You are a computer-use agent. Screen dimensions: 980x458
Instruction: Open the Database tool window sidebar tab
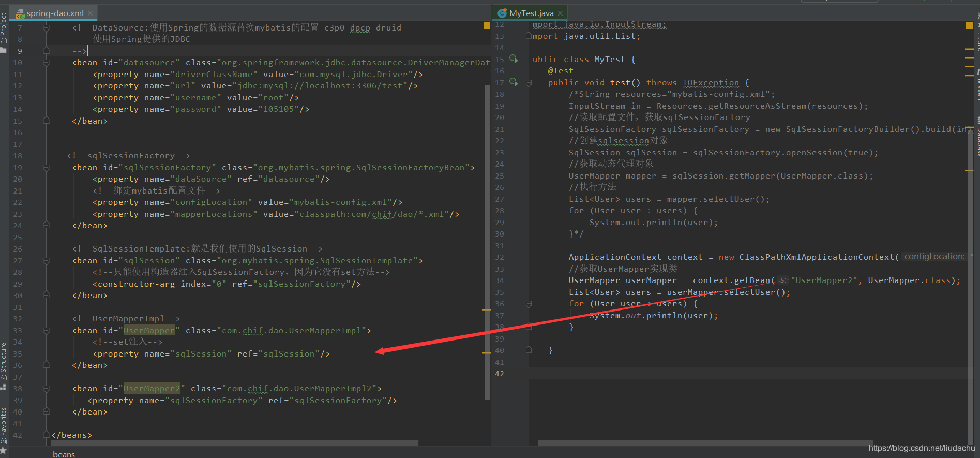[x=977, y=137]
